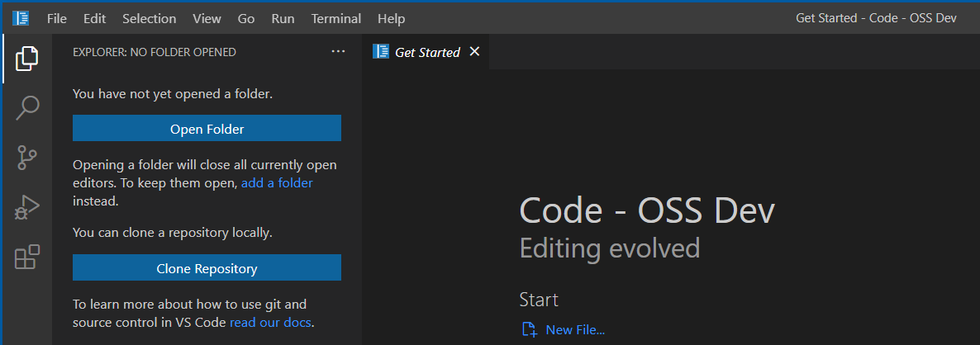Click the Get Started tab icon
Image resolution: width=980 pixels, height=345 pixels.
click(381, 52)
